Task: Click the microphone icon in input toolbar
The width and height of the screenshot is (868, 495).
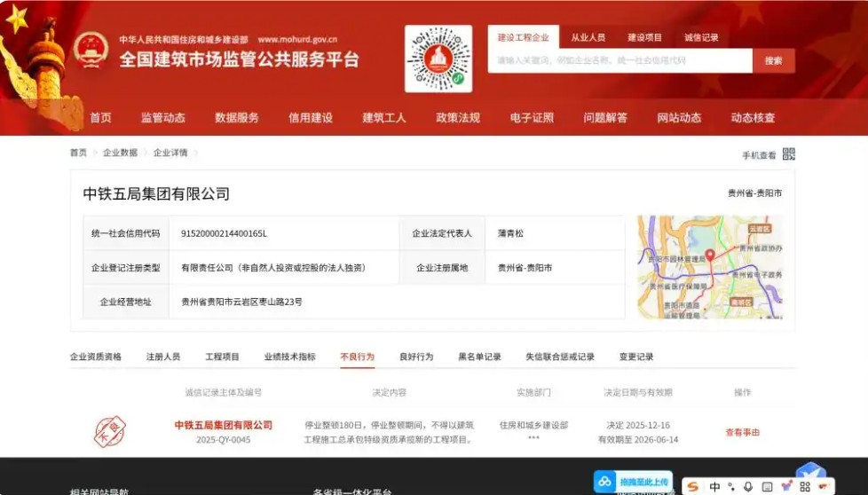Action: (x=748, y=487)
